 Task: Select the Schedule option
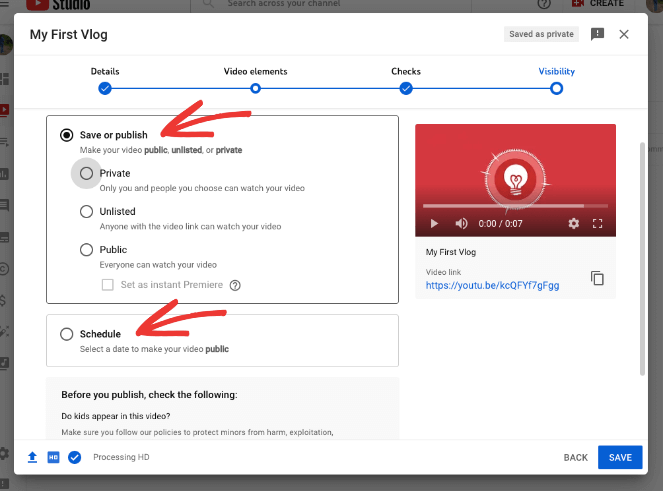[x=67, y=334]
